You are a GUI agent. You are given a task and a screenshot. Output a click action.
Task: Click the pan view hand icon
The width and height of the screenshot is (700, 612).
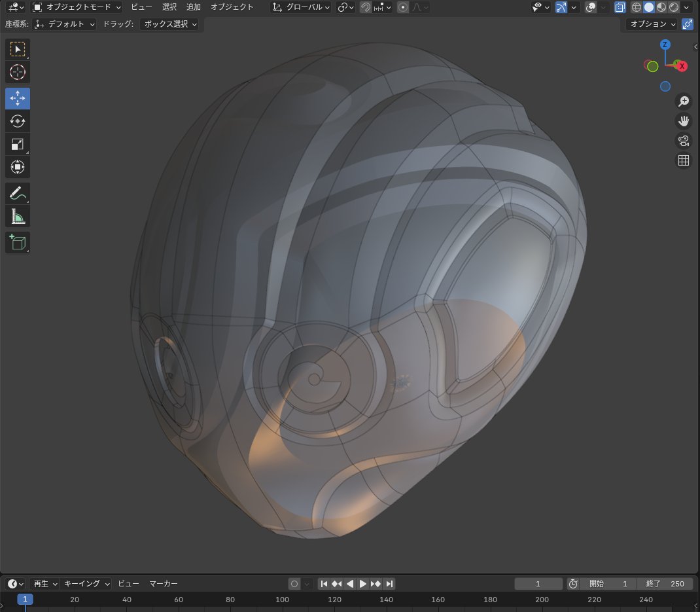tap(684, 121)
